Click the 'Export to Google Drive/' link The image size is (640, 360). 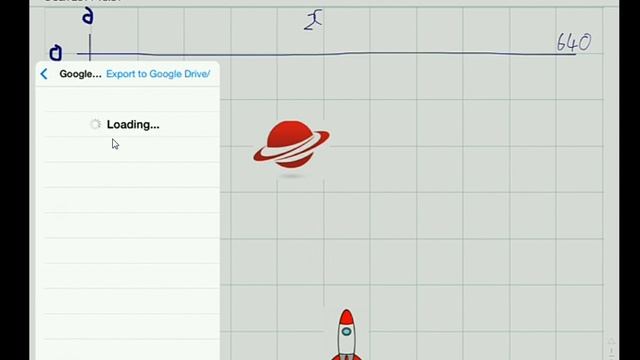[x=158, y=74]
